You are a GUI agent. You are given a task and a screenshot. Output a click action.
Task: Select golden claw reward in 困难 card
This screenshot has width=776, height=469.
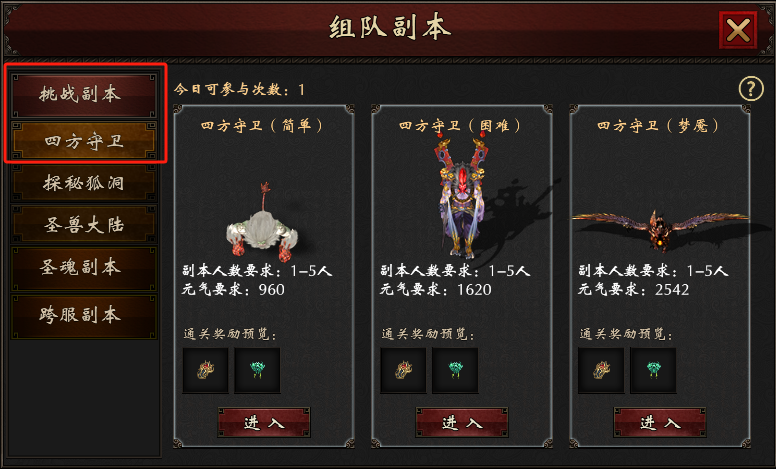403,370
